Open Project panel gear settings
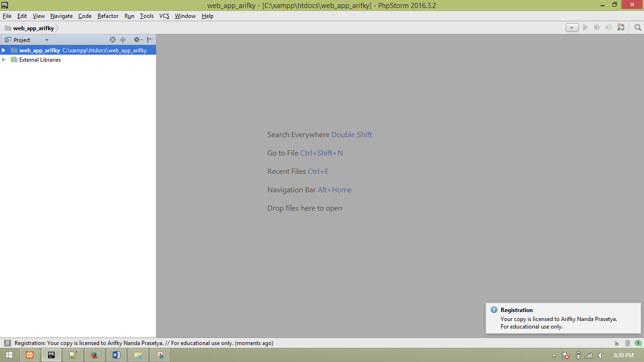The width and height of the screenshot is (644, 362). click(x=138, y=40)
